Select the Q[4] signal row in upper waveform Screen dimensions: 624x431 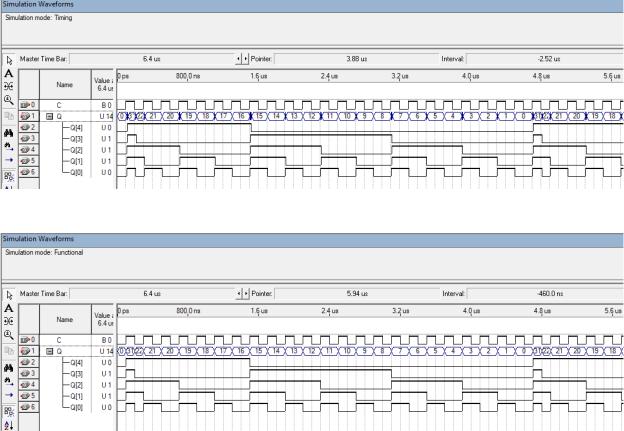[x=66, y=128]
